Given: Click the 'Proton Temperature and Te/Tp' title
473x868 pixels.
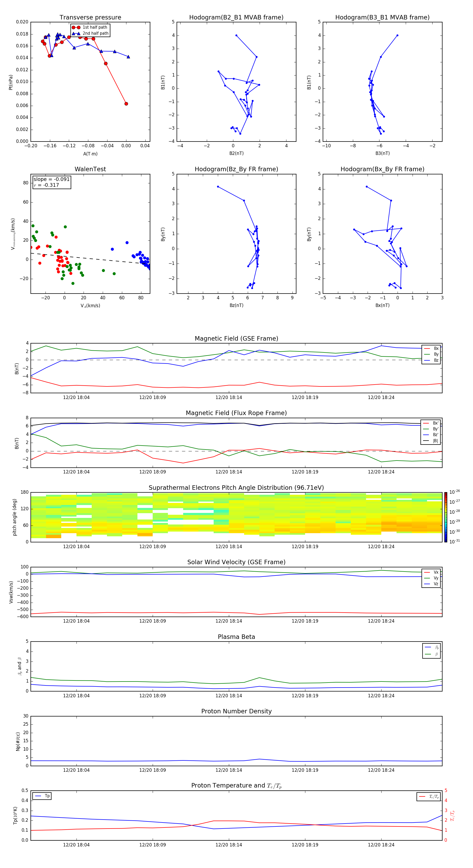Looking at the screenshot, I should [236, 786].
